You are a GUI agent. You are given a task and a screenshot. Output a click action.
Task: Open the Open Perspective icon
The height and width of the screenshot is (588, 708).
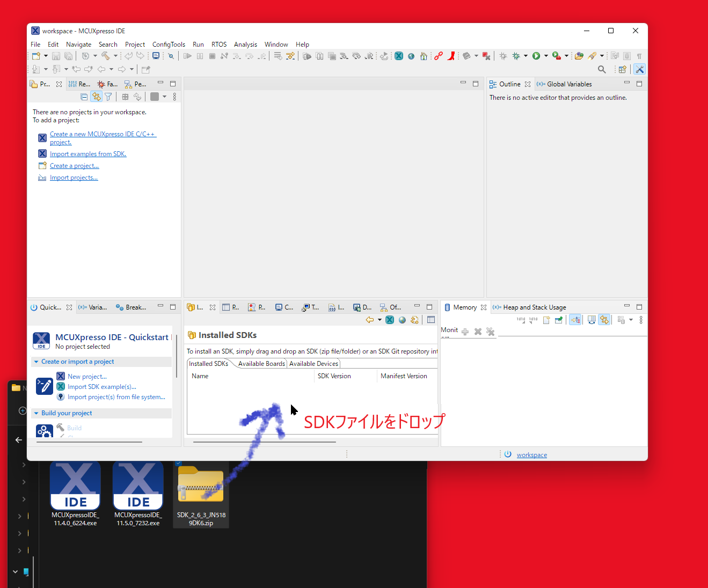[x=623, y=69]
